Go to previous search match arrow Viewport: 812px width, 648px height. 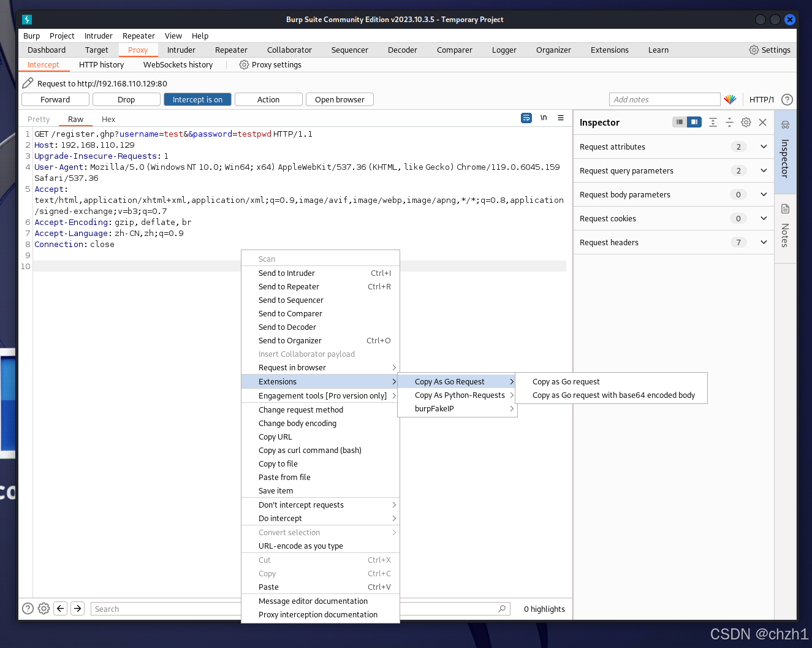pos(60,608)
